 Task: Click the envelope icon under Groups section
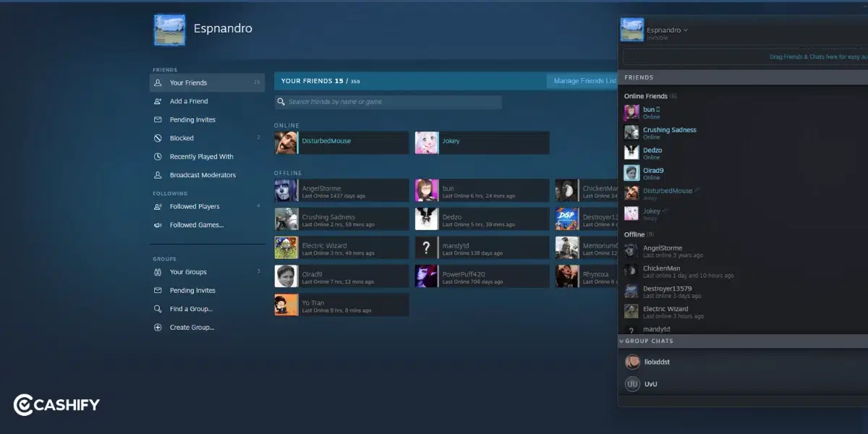coord(158,290)
